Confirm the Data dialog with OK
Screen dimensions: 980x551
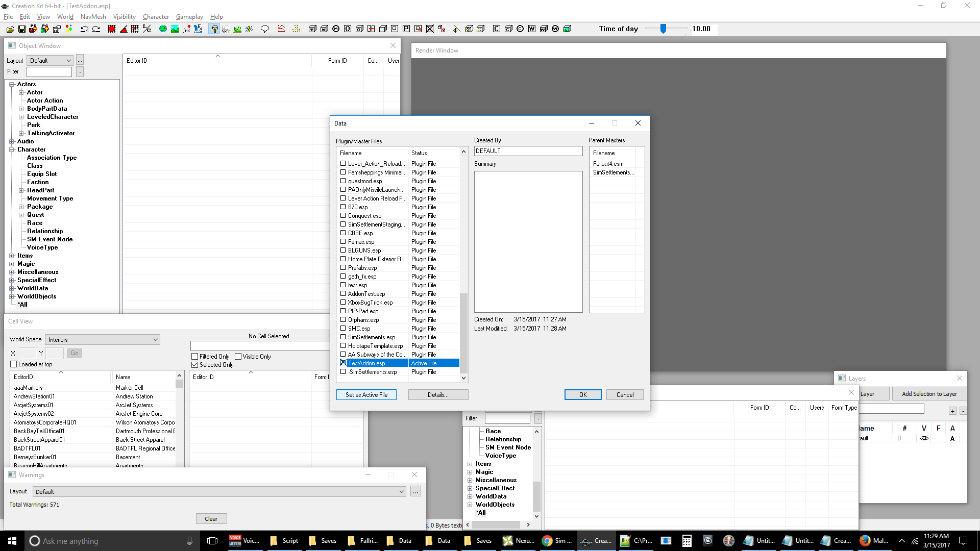click(x=583, y=395)
